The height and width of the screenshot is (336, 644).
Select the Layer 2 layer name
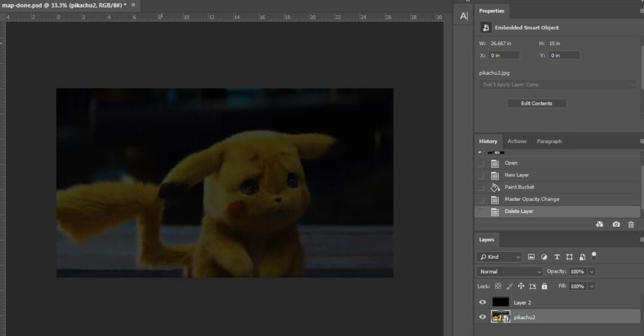coord(523,303)
